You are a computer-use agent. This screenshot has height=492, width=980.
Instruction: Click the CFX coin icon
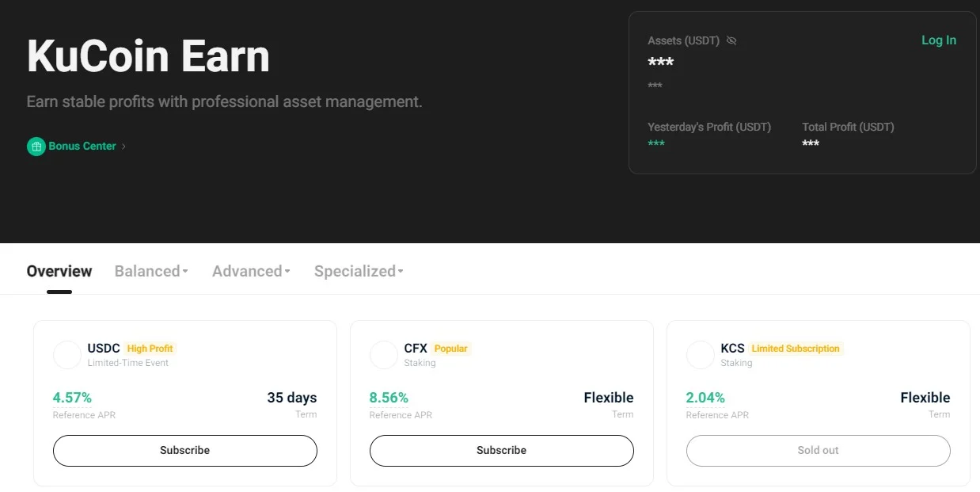coord(384,355)
